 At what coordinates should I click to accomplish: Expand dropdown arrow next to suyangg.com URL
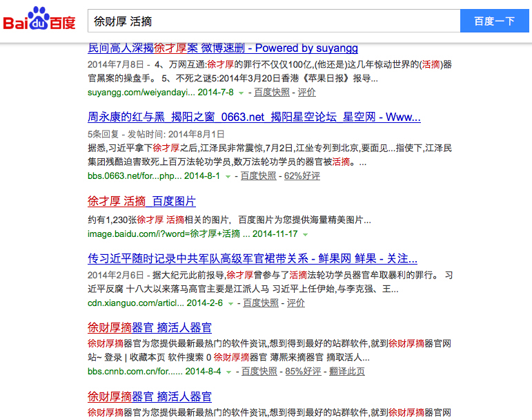coord(241,93)
